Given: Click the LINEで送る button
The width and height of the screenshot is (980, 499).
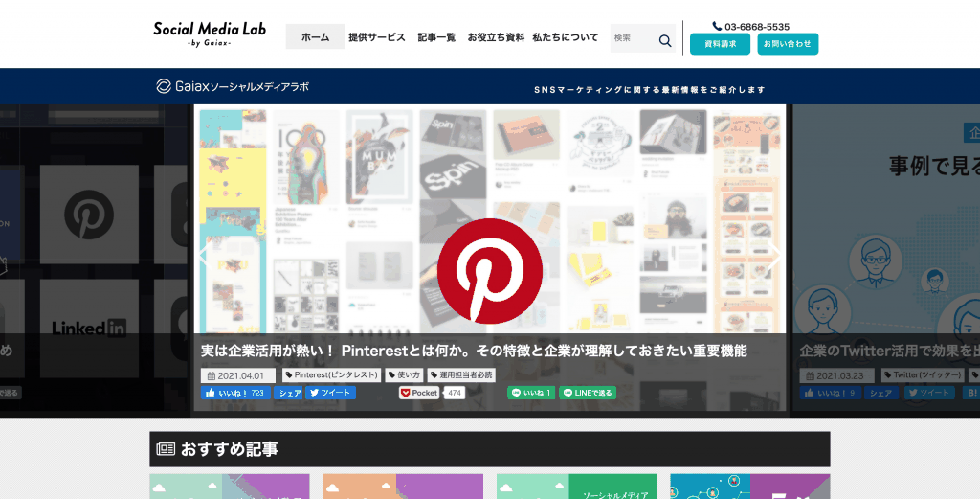Looking at the screenshot, I should point(588,393).
